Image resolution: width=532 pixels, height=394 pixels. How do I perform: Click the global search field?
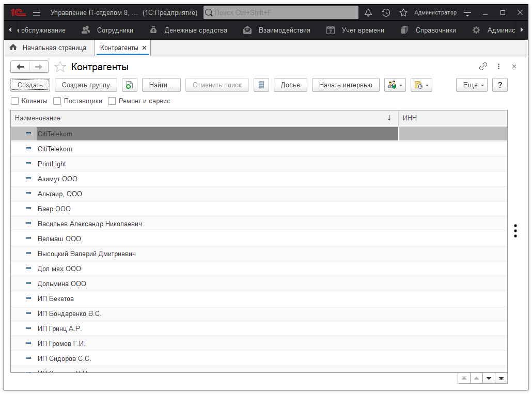coord(281,12)
